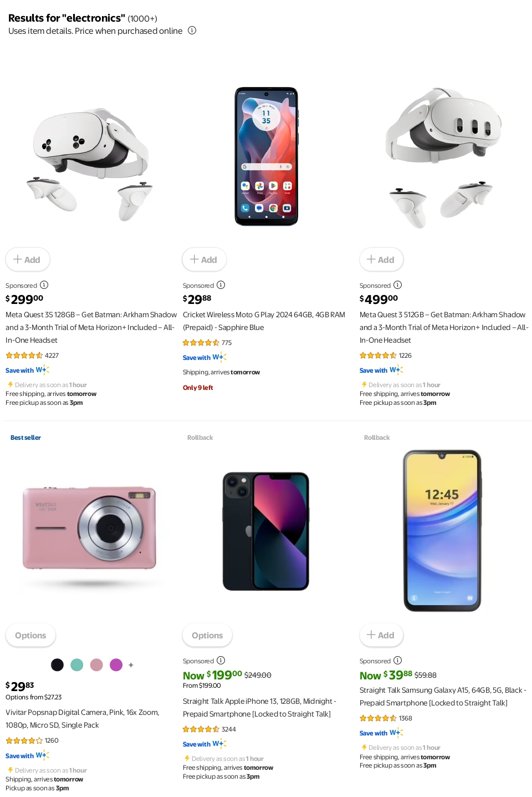Click the info icon beside price disclaimer
532x797 pixels.
(x=192, y=31)
